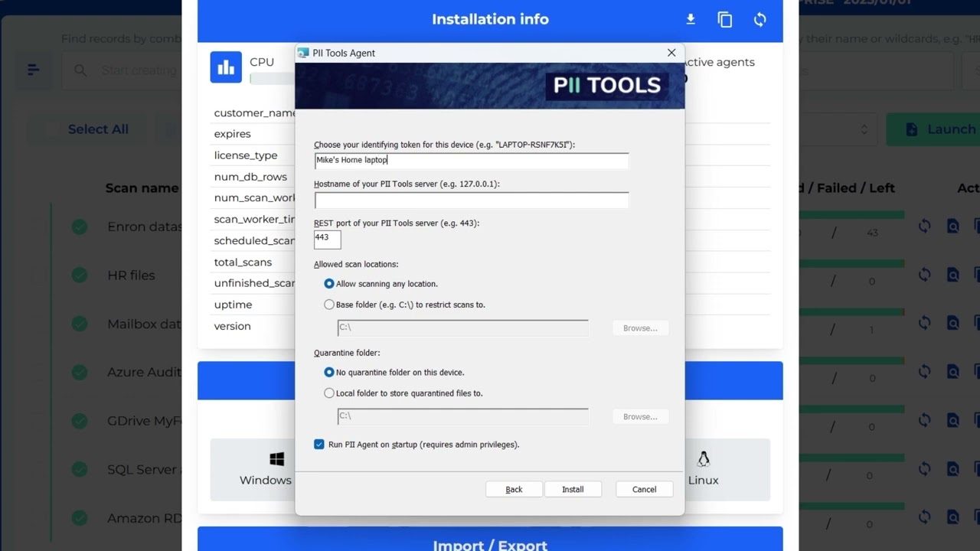This screenshot has width=980, height=551.
Task: Click the Windows logo installer tile icon
Action: 277,459
